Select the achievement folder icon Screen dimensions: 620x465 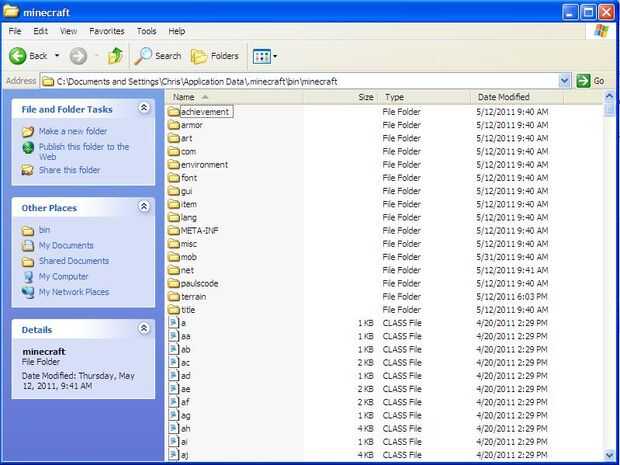pos(174,112)
